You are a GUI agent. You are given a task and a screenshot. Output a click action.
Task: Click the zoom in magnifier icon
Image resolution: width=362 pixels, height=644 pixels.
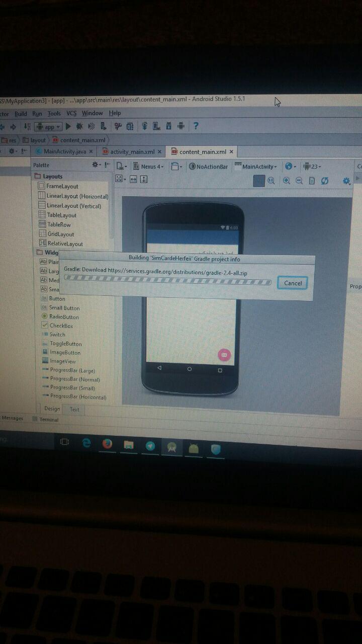coord(287,181)
